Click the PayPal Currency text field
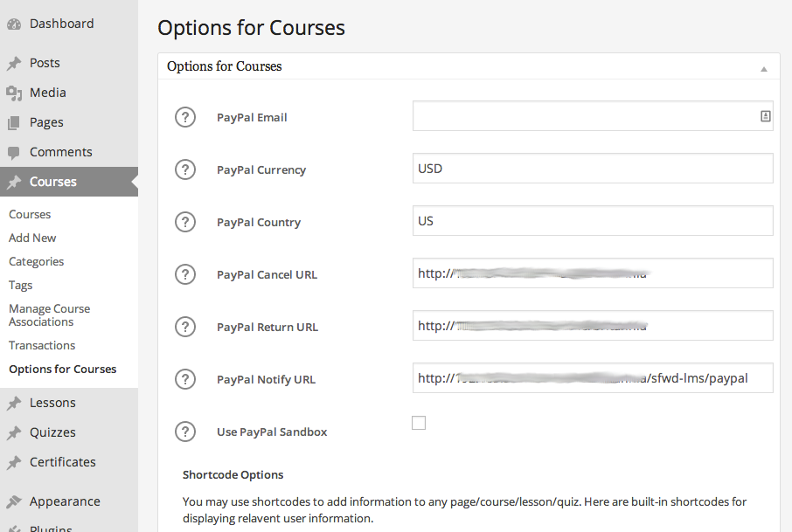The width and height of the screenshot is (792, 532). (593, 169)
